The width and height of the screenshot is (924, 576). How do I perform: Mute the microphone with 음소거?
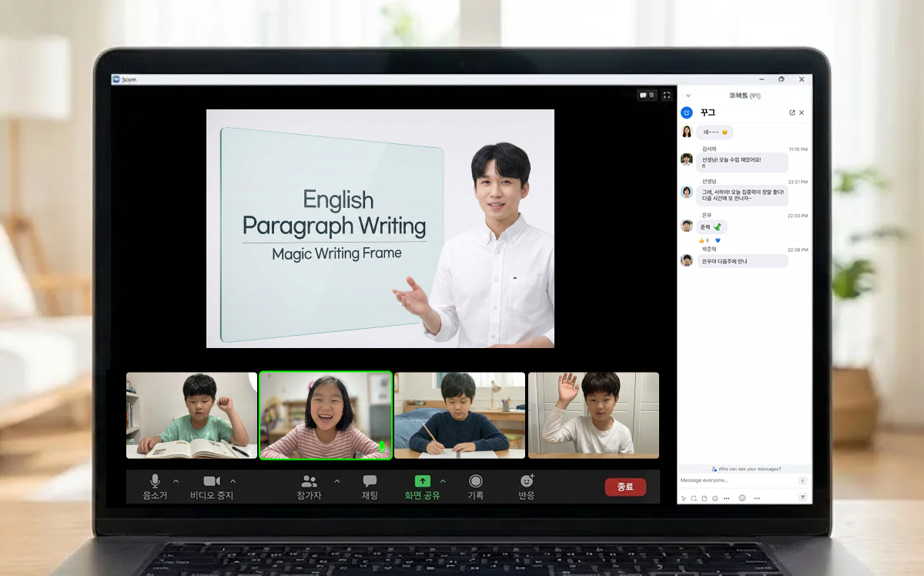coord(155,487)
